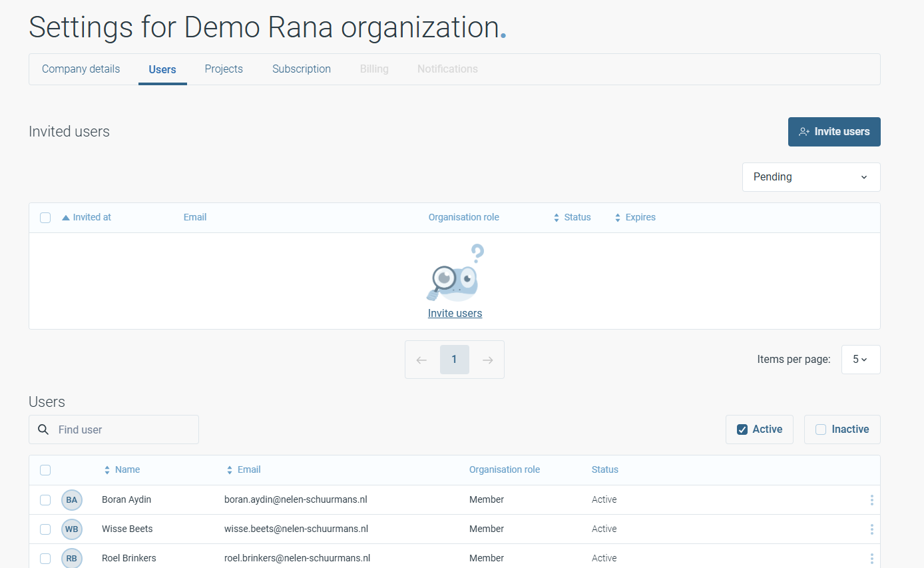The width and height of the screenshot is (924, 568).
Task: Click the Invite users link under the mascot
Action: [x=455, y=314]
